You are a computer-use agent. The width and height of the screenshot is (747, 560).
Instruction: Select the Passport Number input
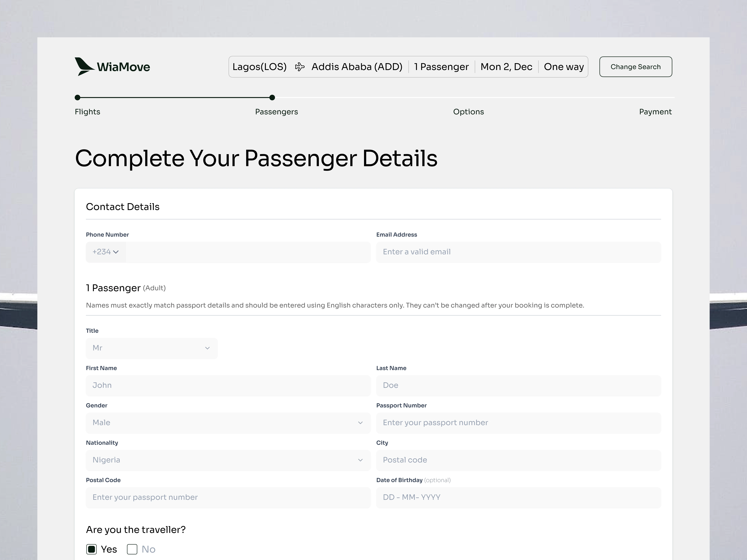click(x=518, y=423)
